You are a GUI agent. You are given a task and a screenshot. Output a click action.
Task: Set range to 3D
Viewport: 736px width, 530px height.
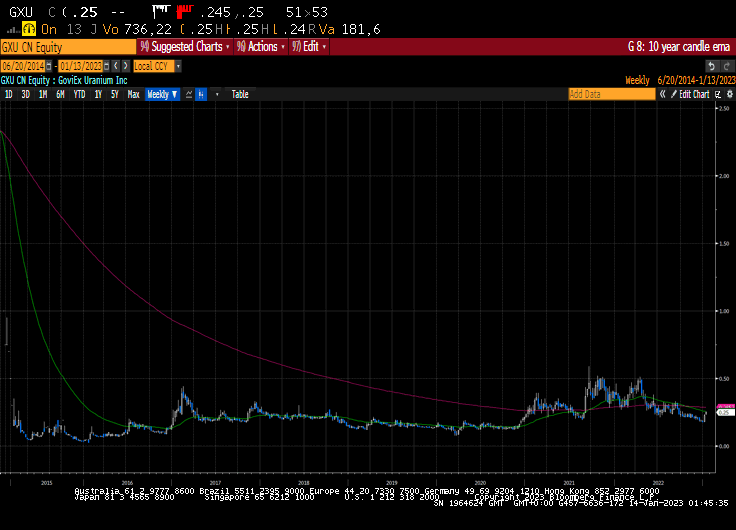tap(26, 94)
